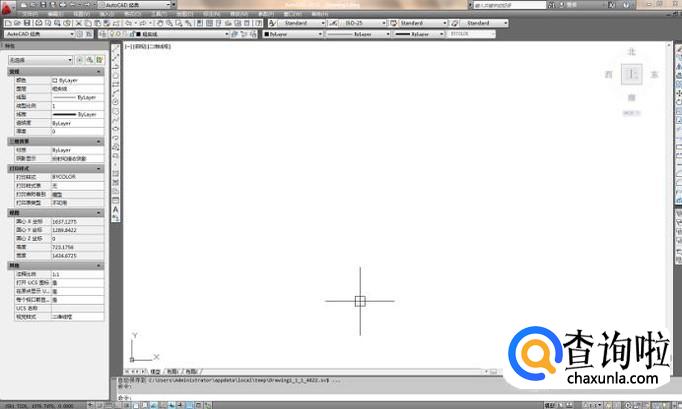Open the table style Standard dropdown
Viewport: 682px width, 409px height.
[x=423, y=23]
